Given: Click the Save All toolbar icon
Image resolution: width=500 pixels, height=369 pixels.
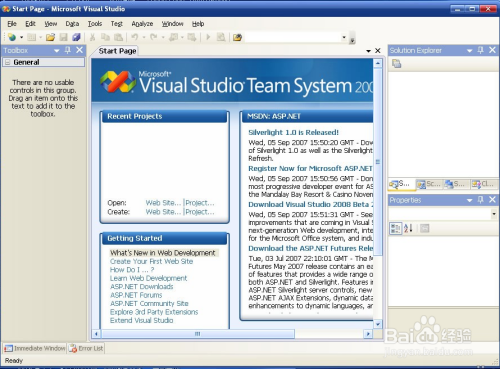Looking at the screenshot, I should [x=76, y=37].
